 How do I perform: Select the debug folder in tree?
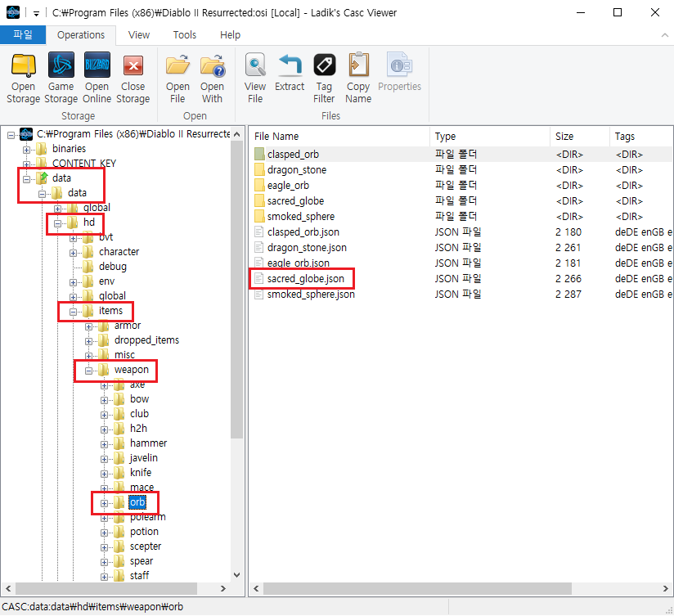pyautogui.click(x=113, y=267)
